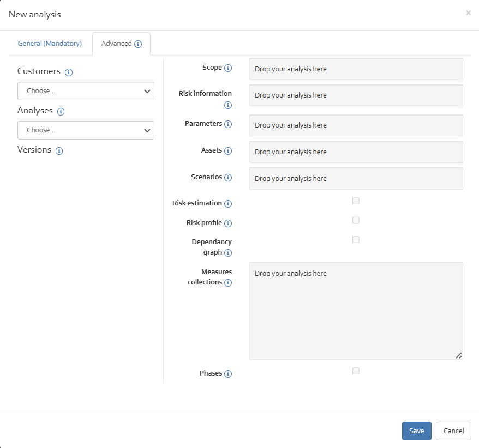Image resolution: width=479 pixels, height=448 pixels.
Task: Click the Scenarios info icon
Action: coord(228,178)
